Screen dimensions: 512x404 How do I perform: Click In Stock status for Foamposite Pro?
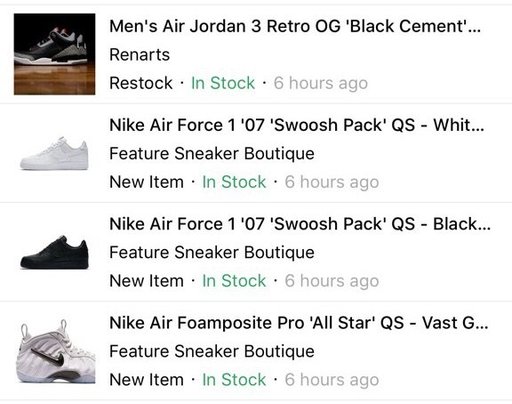[x=234, y=380]
